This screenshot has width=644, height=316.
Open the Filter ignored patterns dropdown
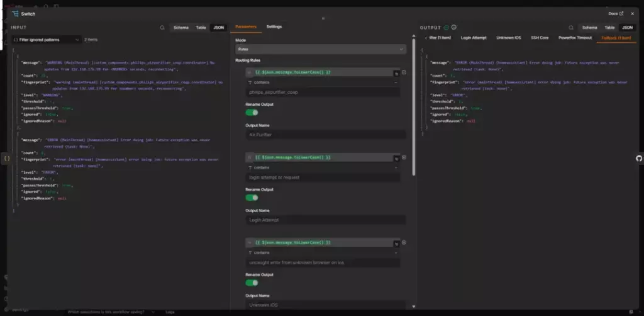47,40
